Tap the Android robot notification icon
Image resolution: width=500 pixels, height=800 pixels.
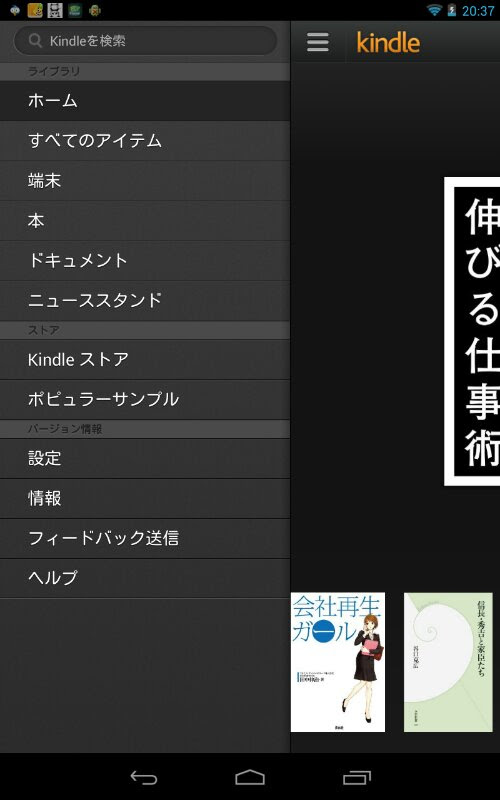[94, 10]
